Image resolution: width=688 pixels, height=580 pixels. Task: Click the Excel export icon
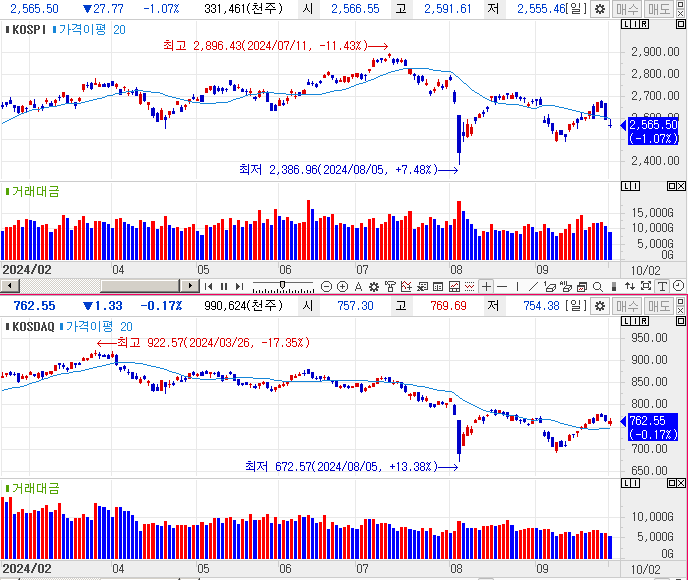click(422, 287)
